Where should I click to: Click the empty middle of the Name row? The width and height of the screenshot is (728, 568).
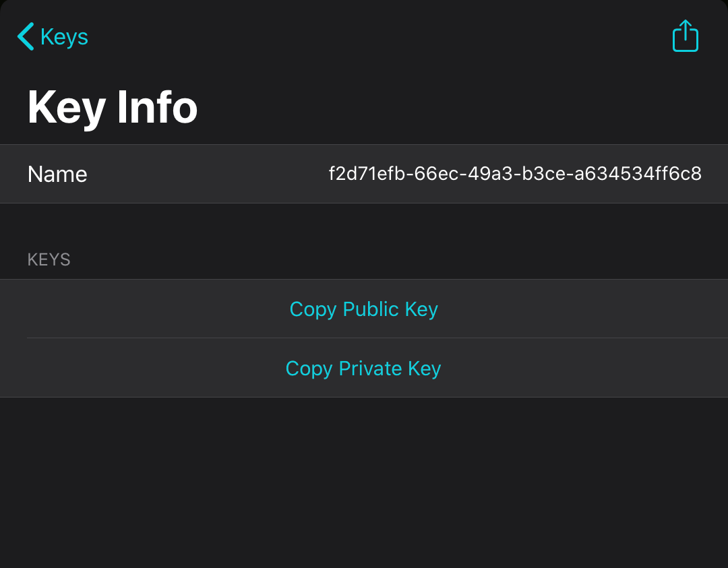click(202, 175)
